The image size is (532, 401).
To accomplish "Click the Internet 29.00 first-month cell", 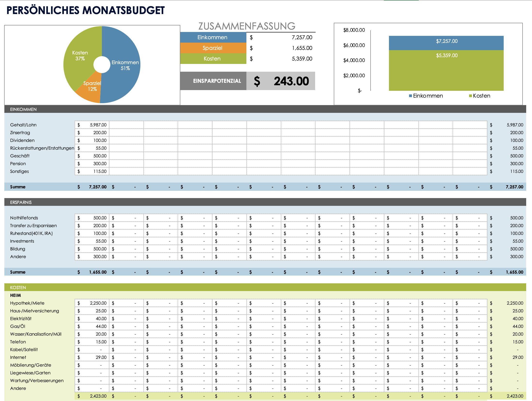I will [92, 357].
